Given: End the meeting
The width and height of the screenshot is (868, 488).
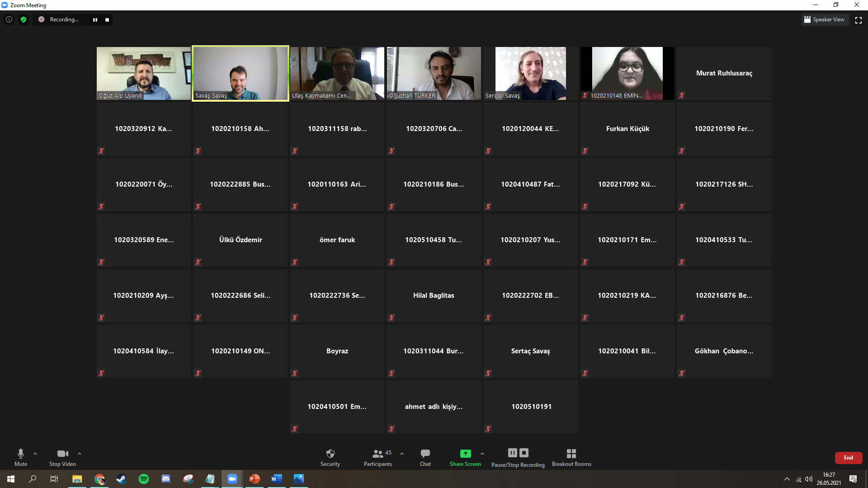Looking at the screenshot, I should pyautogui.click(x=848, y=458).
